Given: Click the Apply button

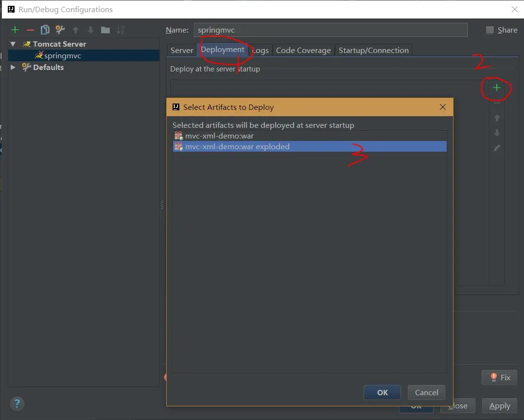Looking at the screenshot, I should (x=500, y=406).
